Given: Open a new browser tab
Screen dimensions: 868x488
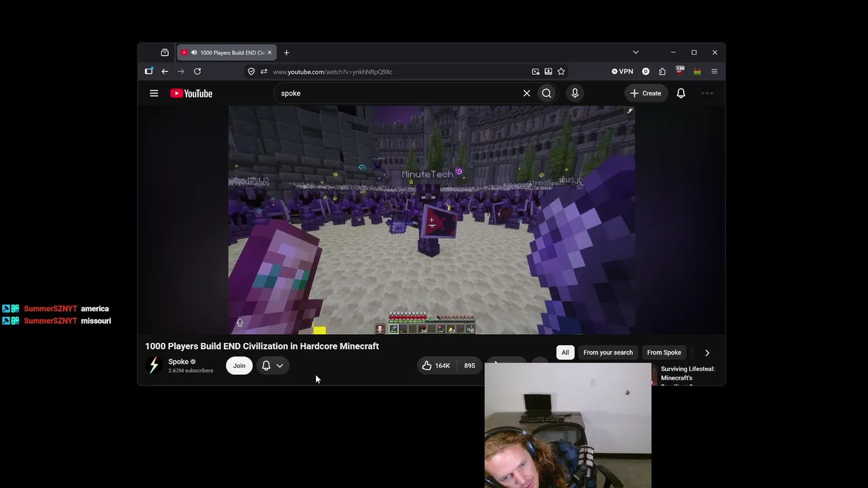Looking at the screenshot, I should coord(286,52).
